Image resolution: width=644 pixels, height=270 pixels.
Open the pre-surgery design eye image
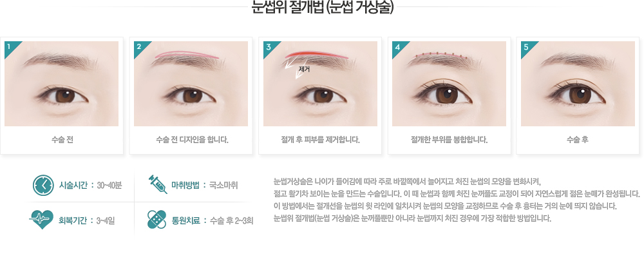tap(191, 83)
